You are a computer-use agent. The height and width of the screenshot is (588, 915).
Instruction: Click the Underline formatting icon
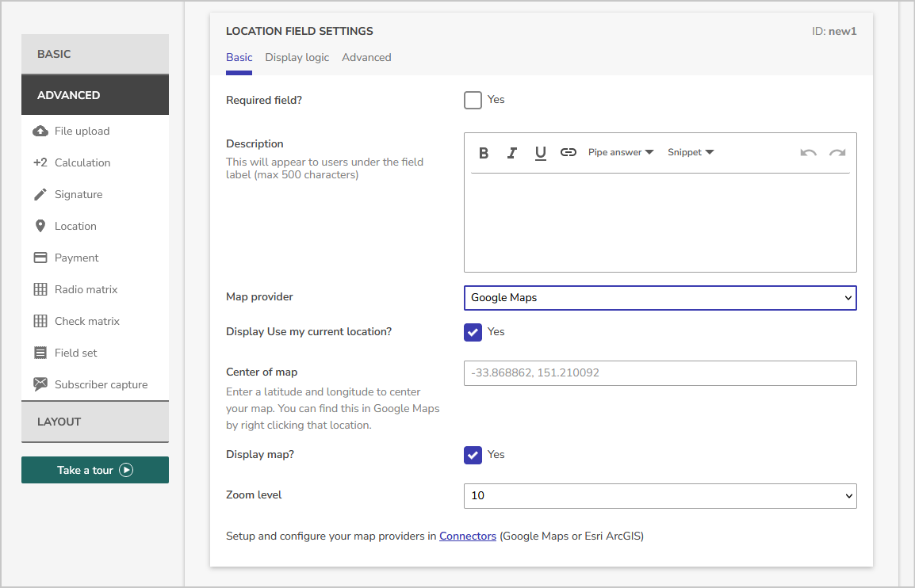pos(541,153)
